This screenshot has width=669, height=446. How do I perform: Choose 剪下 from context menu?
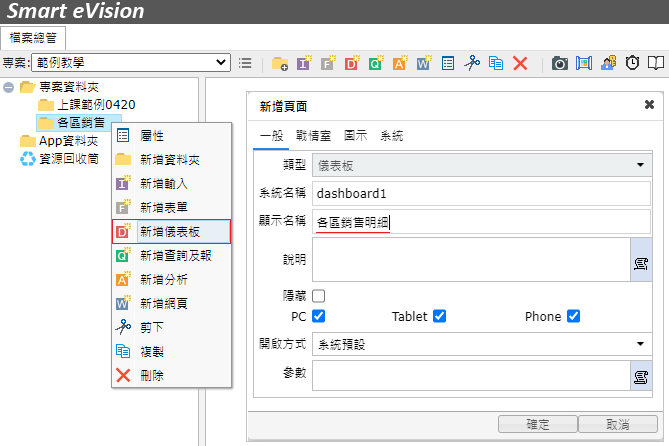[172, 327]
